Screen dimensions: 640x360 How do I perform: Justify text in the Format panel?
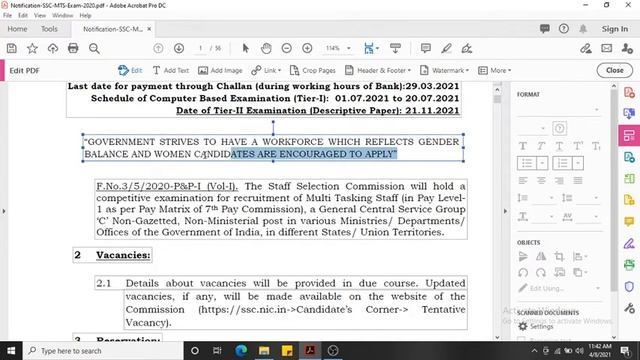[x=578, y=180]
